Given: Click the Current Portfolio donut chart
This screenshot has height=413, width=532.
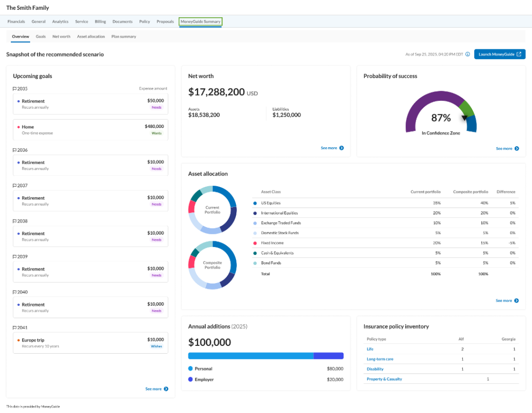Looking at the screenshot, I should click(x=212, y=210).
